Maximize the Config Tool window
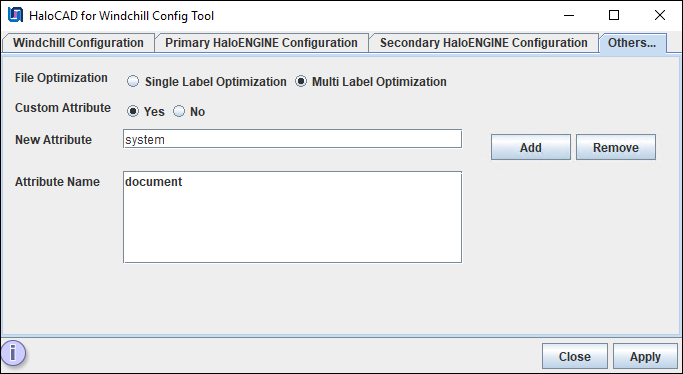This screenshot has width=683, height=374. pos(614,16)
